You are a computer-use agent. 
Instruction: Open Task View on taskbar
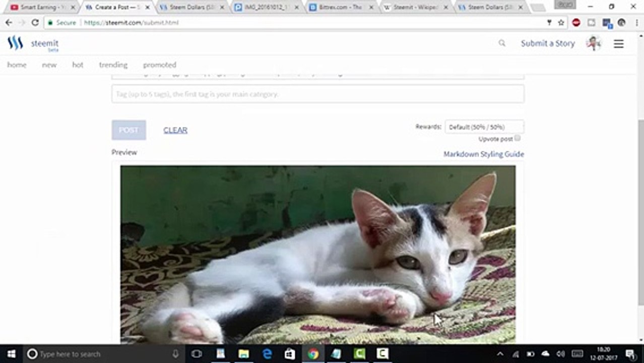click(197, 354)
